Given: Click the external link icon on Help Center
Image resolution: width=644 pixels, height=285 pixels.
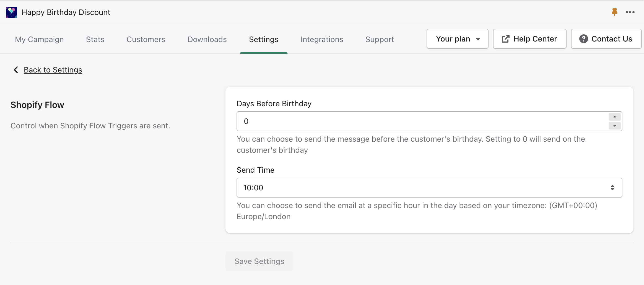Looking at the screenshot, I should 505,39.
